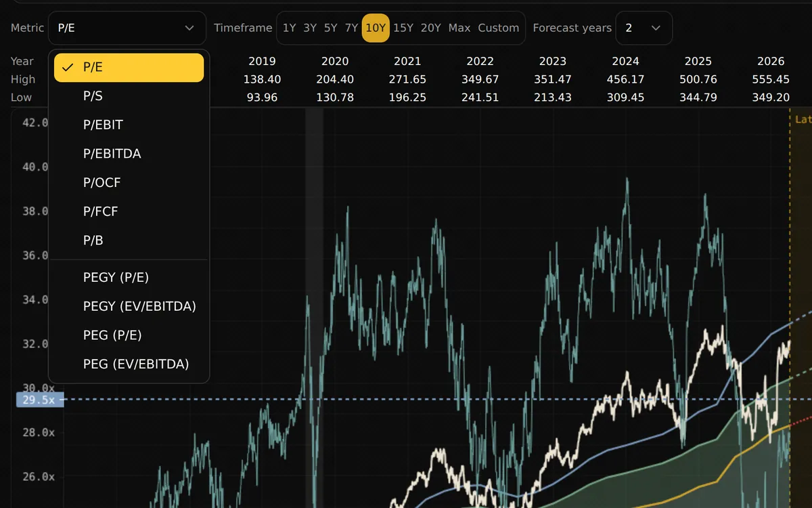Open the Forecast years dropdown
The width and height of the screenshot is (812, 508).
tap(644, 28)
